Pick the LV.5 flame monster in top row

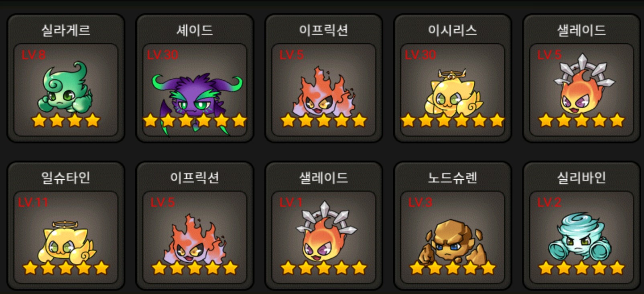pos(324,93)
